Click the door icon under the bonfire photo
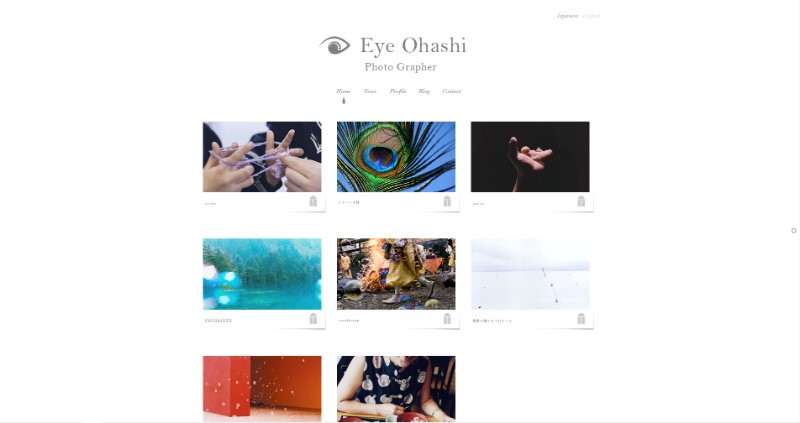This screenshot has width=800, height=423. 447,318
